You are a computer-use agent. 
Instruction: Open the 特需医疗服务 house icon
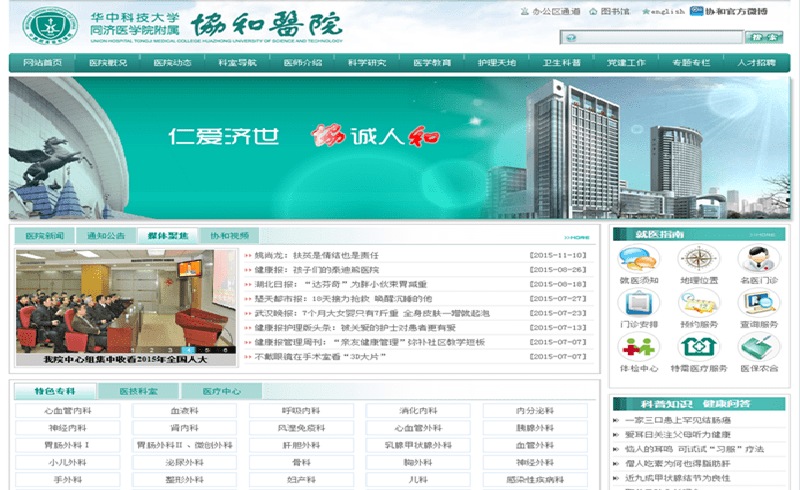click(x=699, y=348)
